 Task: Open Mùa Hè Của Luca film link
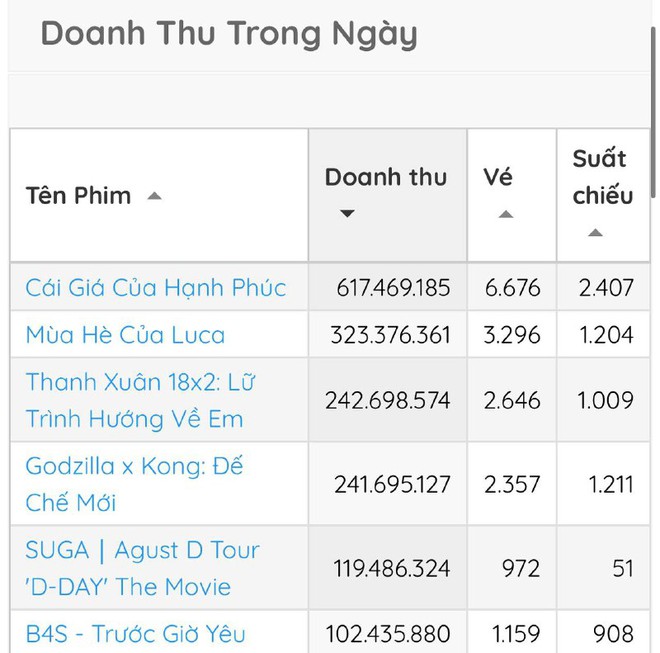[125, 335]
